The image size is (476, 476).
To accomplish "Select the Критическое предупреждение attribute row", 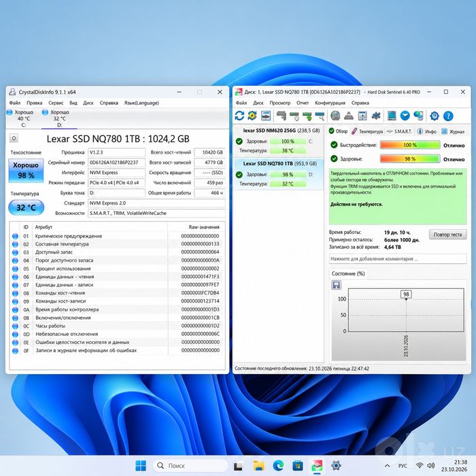I will [118, 236].
